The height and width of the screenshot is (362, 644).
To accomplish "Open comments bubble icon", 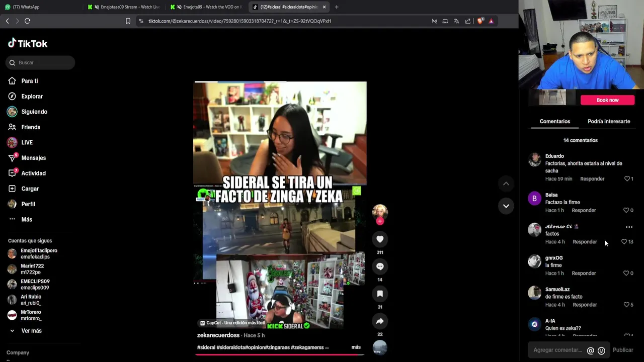I will (x=380, y=266).
